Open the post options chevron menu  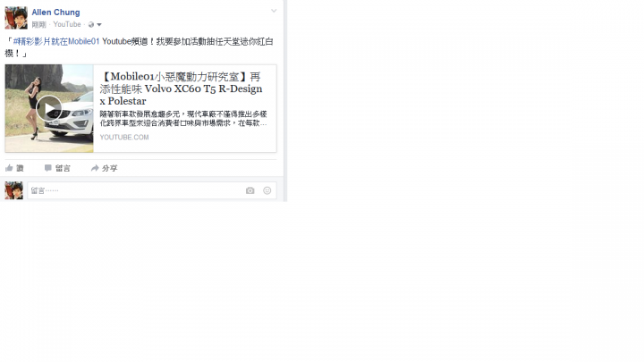(x=274, y=11)
